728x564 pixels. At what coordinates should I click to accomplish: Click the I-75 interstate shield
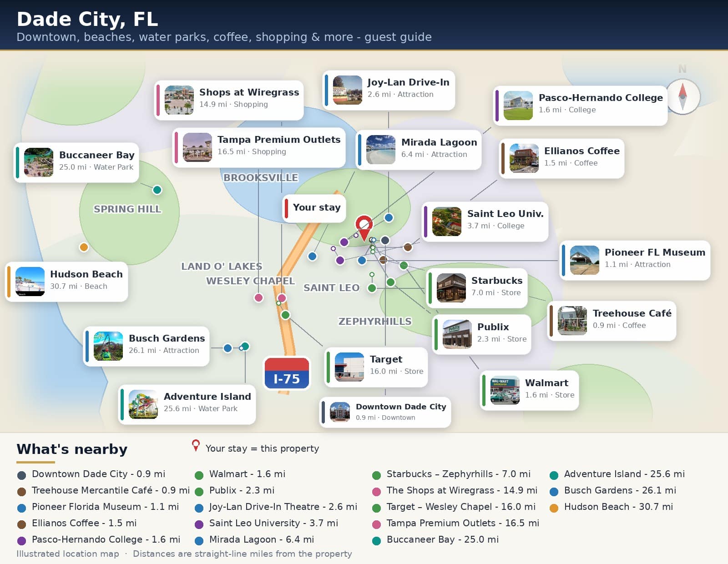pos(287,373)
